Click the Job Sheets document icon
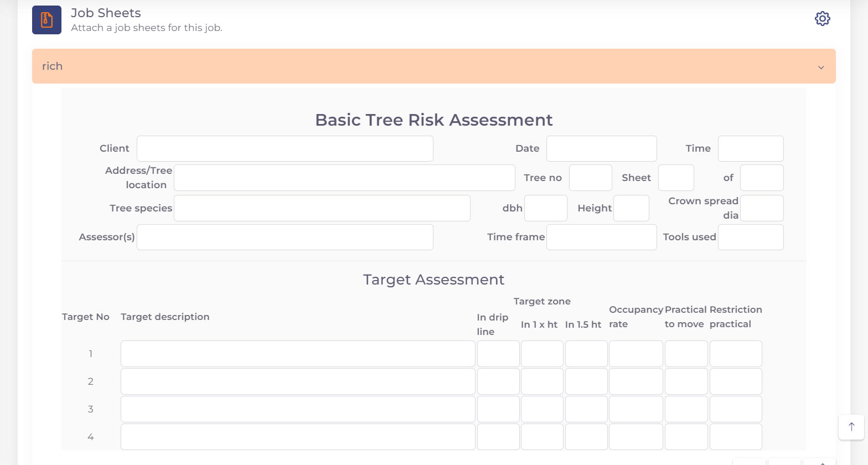Viewport: 868px width, 465px height. tap(46, 20)
